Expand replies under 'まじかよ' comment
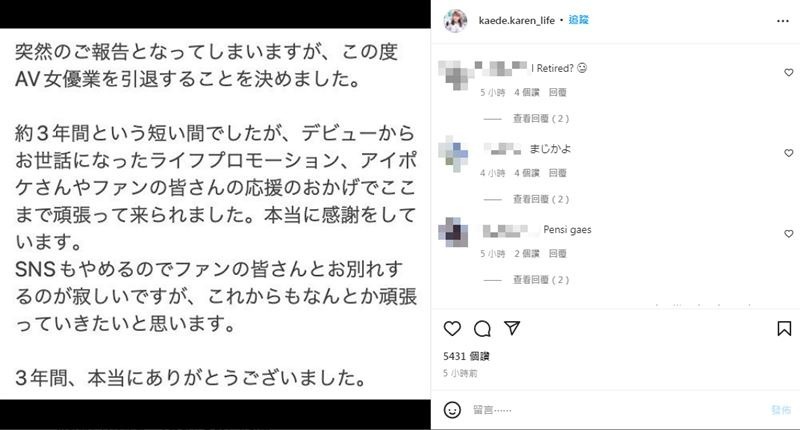800x430 pixels. (541, 199)
